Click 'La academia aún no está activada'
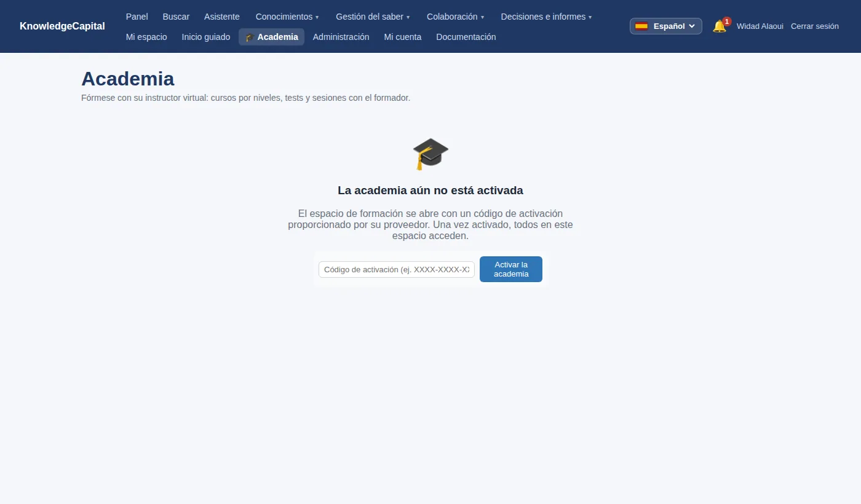This screenshot has height=504, width=861. (x=430, y=191)
